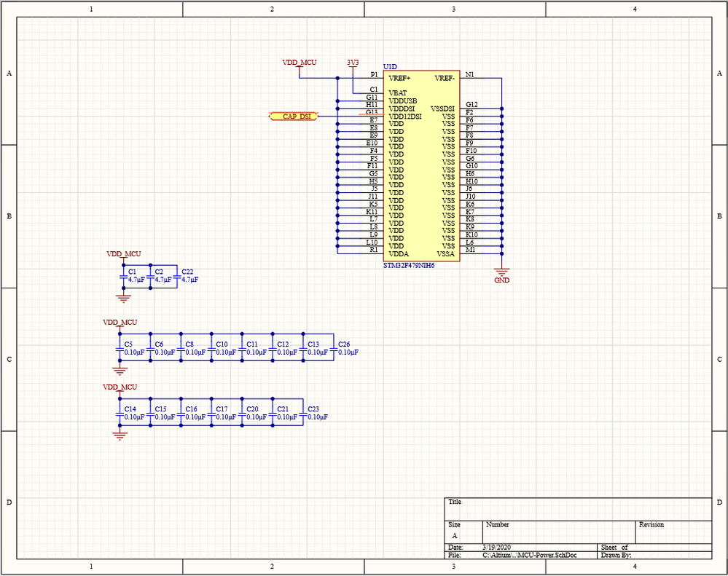
Task: Click the C15 capacitor designator
Action: 160,409
